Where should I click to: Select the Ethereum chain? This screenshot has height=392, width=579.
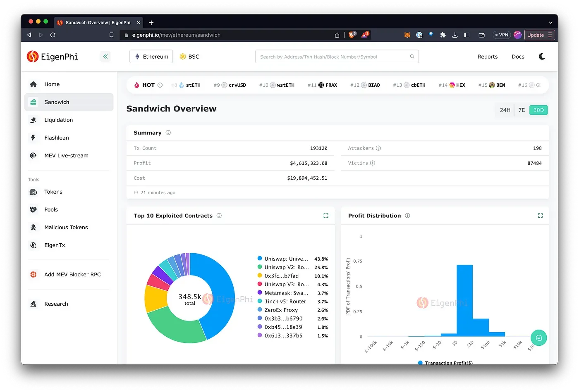[151, 57]
